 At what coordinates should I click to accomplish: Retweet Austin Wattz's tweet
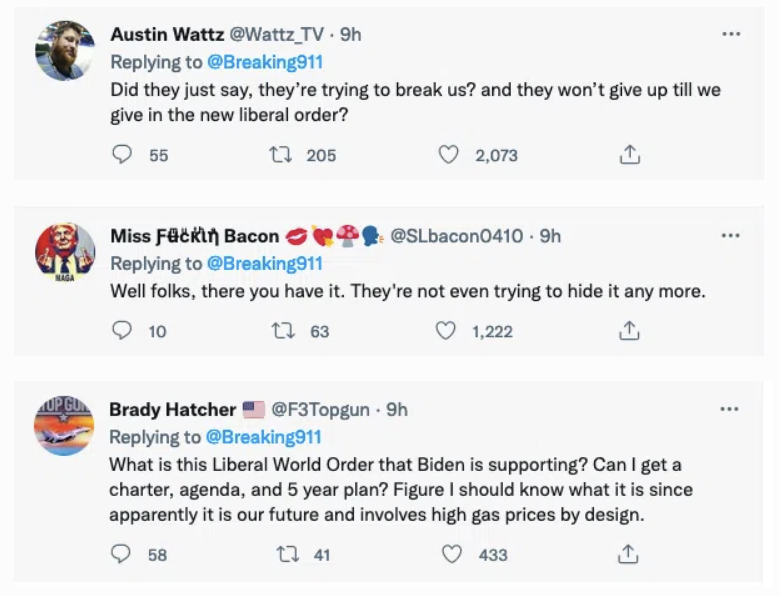point(282,155)
